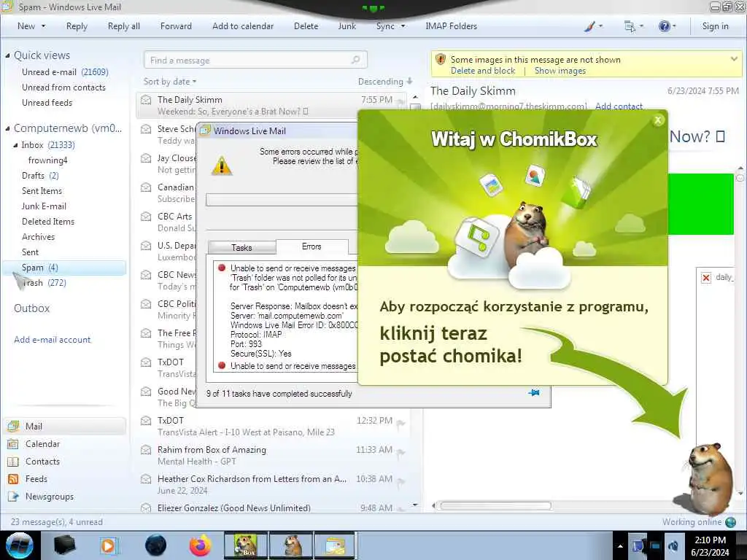Switch to hamster figure taskbar button

[291, 545]
